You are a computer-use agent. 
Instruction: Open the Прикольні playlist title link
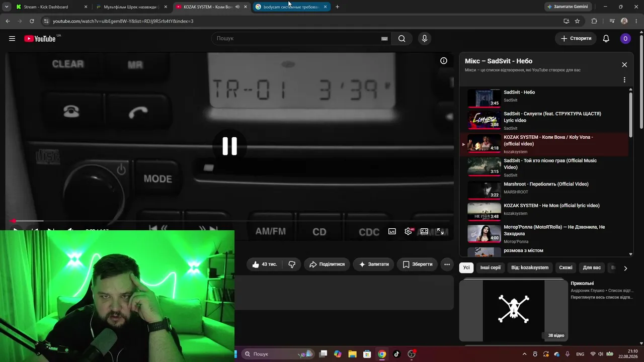tap(582, 284)
